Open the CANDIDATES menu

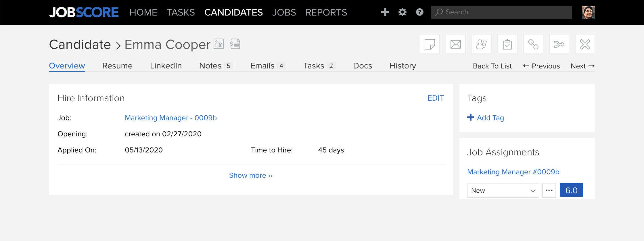[233, 12]
